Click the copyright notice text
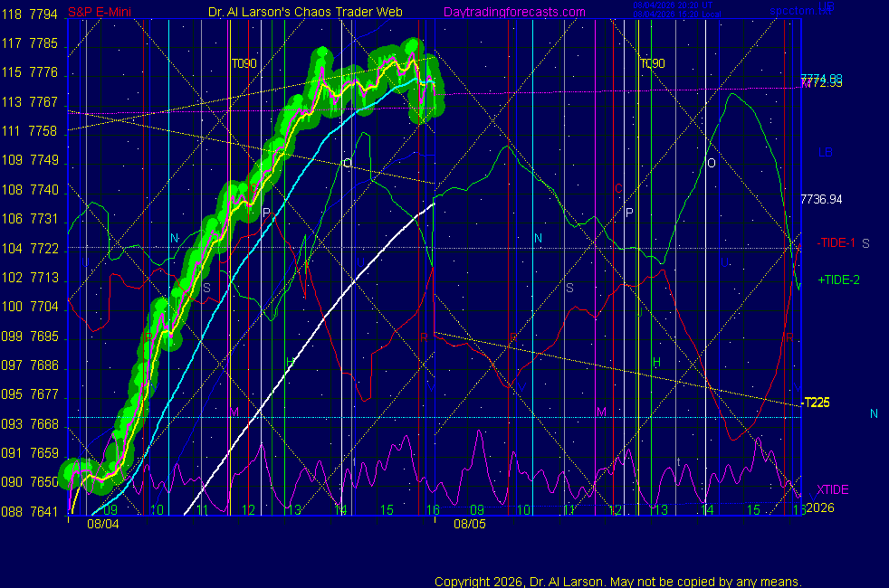Image resolution: width=889 pixels, height=588 pixels. click(618, 582)
